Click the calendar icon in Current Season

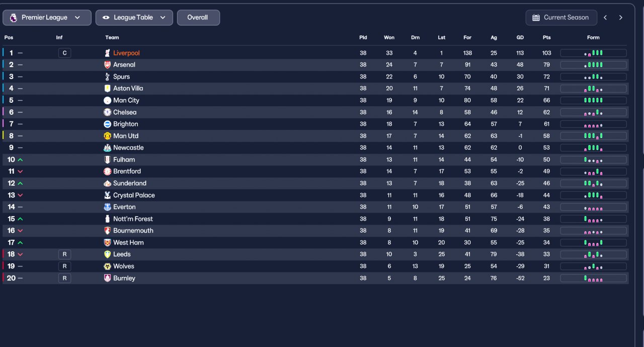[536, 18]
